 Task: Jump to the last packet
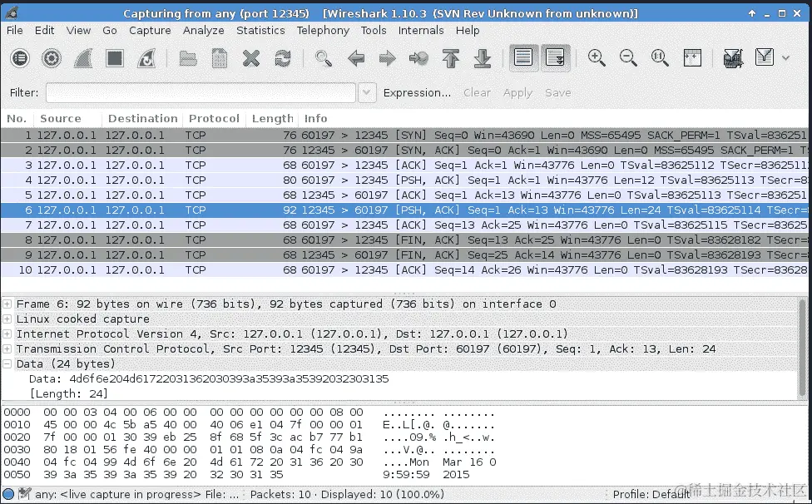click(x=483, y=58)
